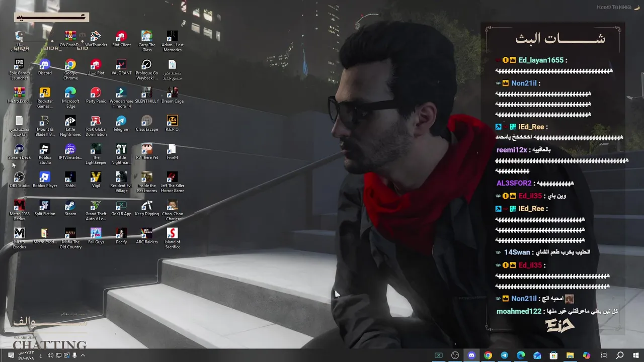Open OBS Studio from the taskbar
Screen dimensions: 644x362
coord(455,355)
